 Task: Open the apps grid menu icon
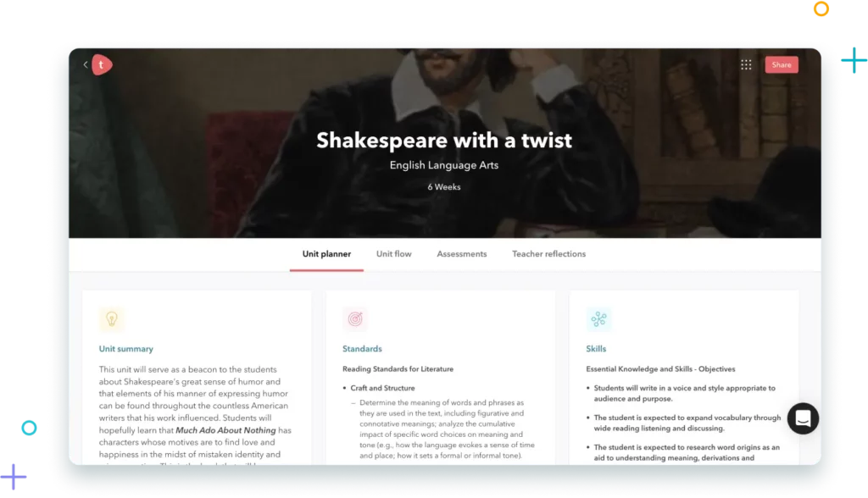pos(746,64)
